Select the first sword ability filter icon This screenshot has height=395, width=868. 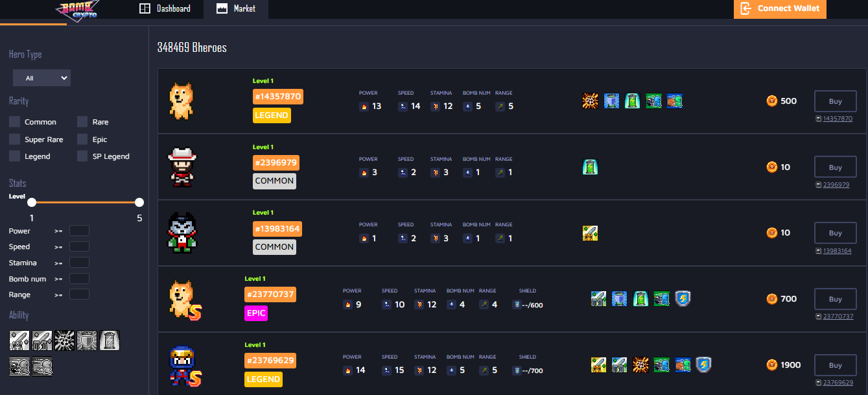(x=19, y=341)
